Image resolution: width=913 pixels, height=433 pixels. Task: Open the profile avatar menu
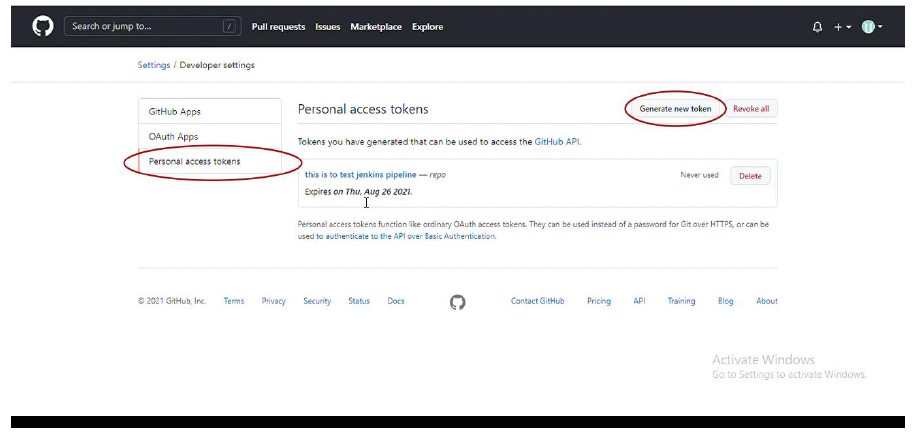pos(872,27)
